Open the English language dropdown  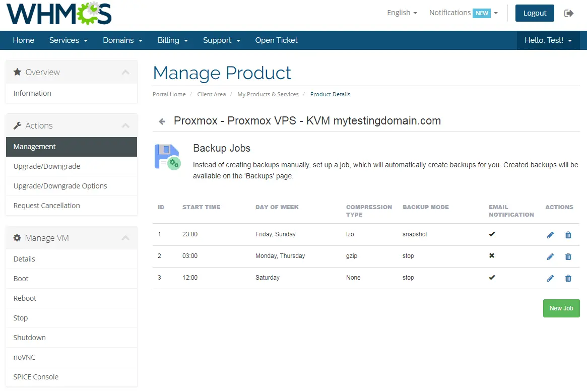402,13
